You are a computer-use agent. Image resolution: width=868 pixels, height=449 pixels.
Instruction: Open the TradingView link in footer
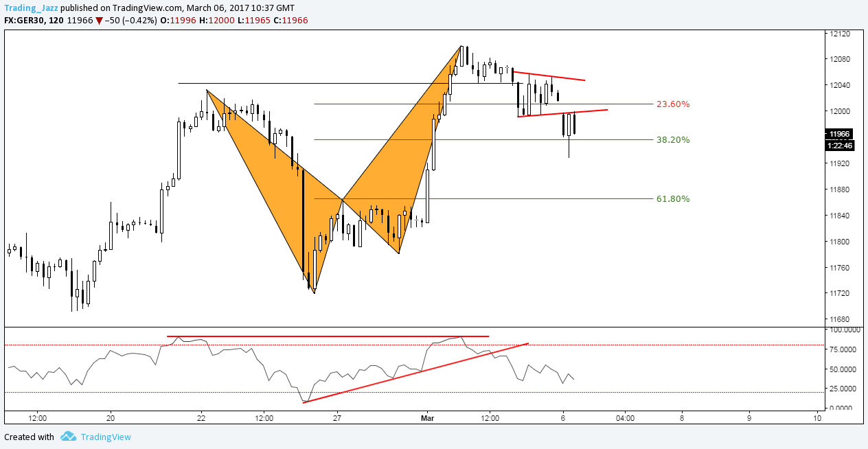pos(106,437)
